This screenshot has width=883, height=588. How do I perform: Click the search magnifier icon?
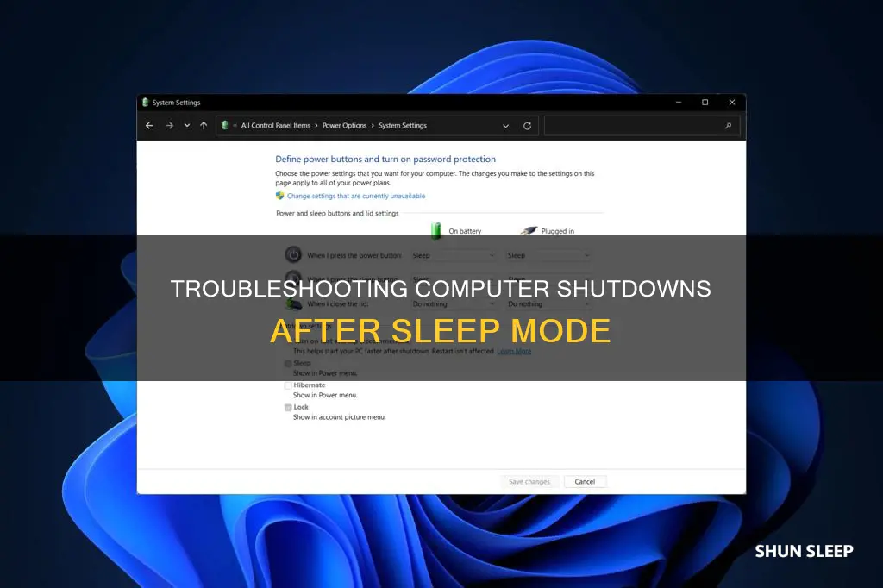pyautogui.click(x=728, y=126)
